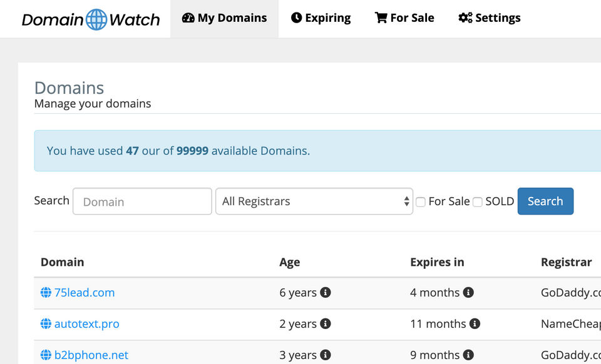Screen dimensions: 601x364
Task: Open the All Registrars dropdown
Action: tap(314, 201)
